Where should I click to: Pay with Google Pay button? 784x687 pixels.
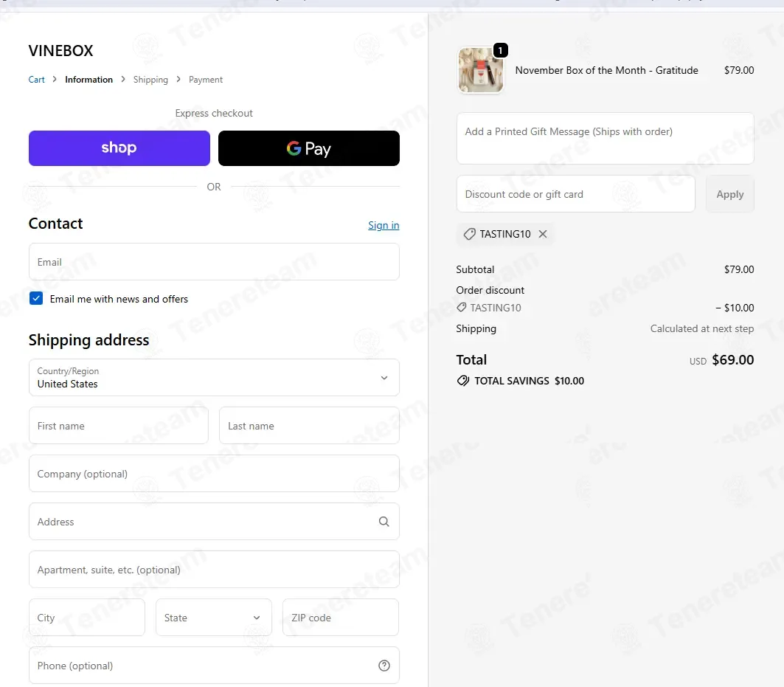309,148
